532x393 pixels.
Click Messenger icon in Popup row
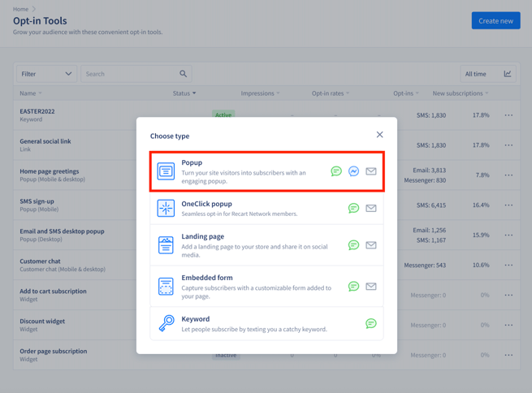pos(353,171)
